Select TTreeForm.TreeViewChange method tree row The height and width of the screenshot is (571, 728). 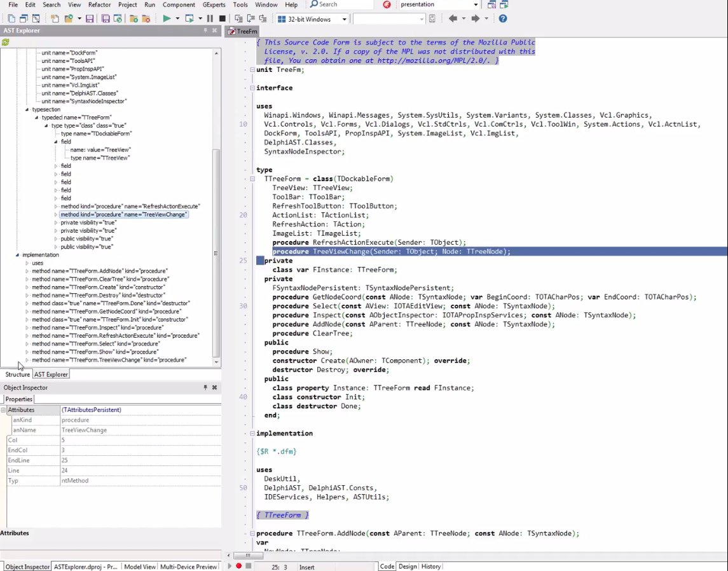pyautogui.click(x=109, y=361)
